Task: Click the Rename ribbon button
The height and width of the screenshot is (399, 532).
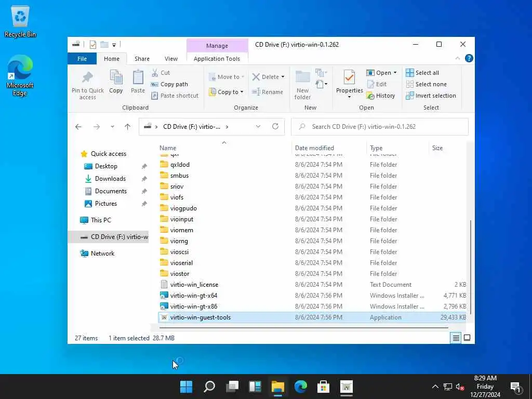Action: [x=268, y=92]
